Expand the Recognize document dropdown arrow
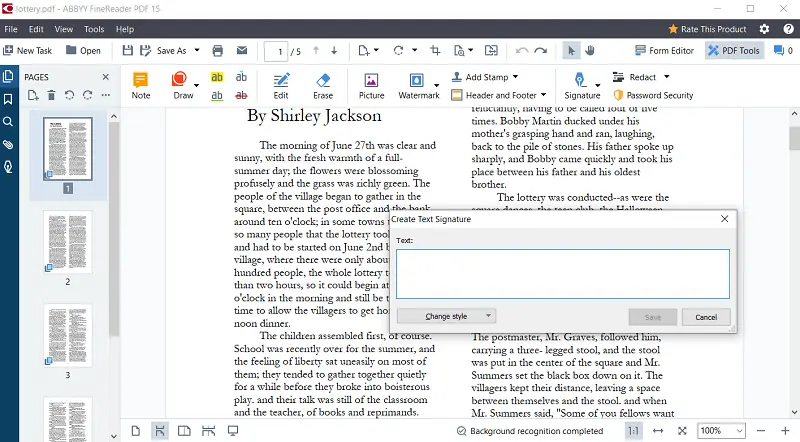Screen dimensions: 800x442 (471, 50)
